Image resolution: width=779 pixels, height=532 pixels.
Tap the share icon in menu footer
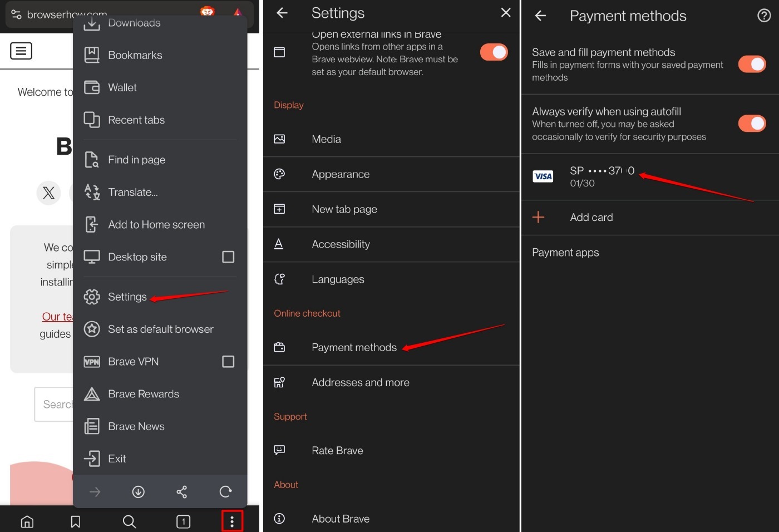pyautogui.click(x=182, y=492)
